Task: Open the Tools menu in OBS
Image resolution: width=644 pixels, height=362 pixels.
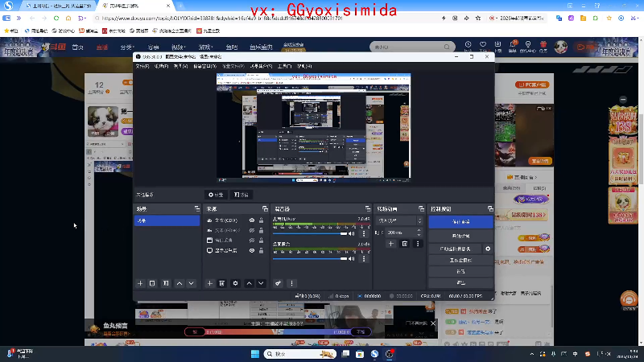Action: click(x=284, y=66)
